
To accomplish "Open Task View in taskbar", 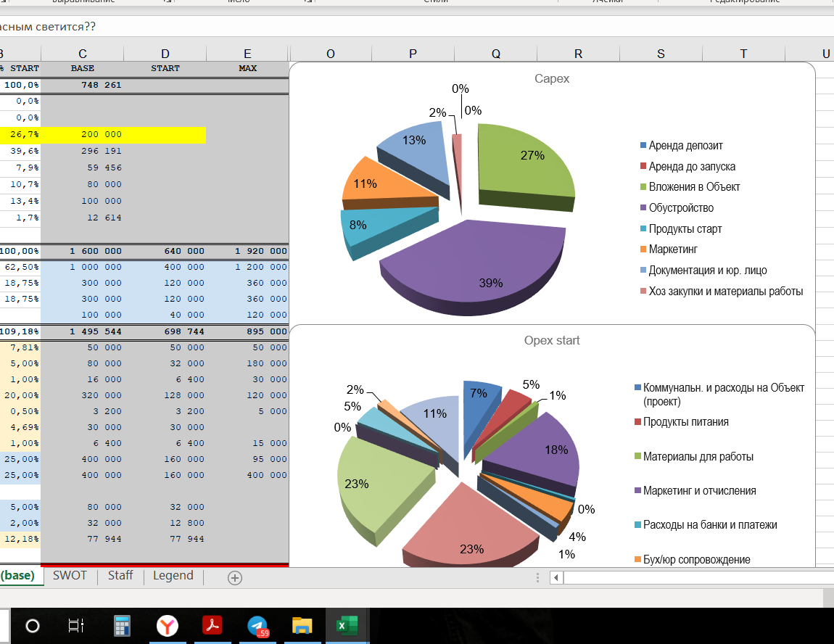I will pyautogui.click(x=77, y=626).
